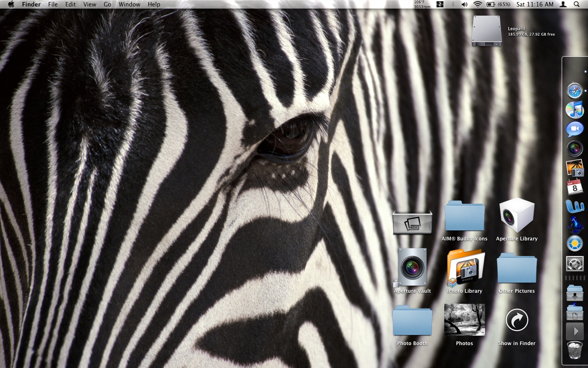Open the Finder application menu
Viewport: 588px width, 368px height.
point(31,4)
